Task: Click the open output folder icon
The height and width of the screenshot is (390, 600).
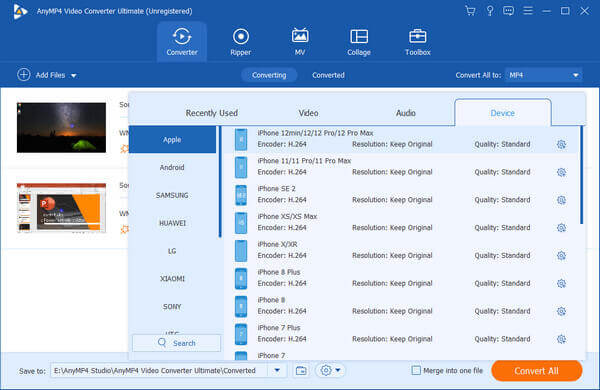Action: [x=301, y=370]
